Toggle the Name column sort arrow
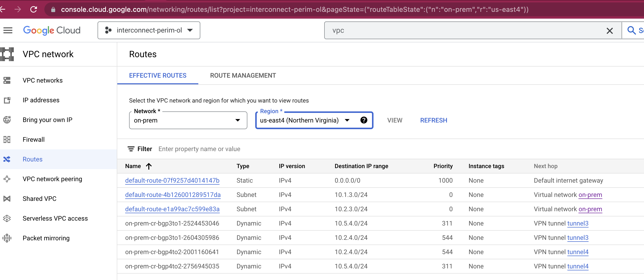This screenshot has width=644, height=280. coord(149,166)
